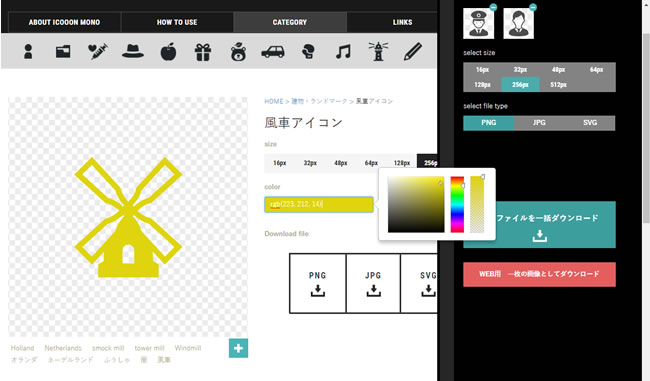650x381 pixels.
Task: Open the apple food category icon
Action: [168, 52]
